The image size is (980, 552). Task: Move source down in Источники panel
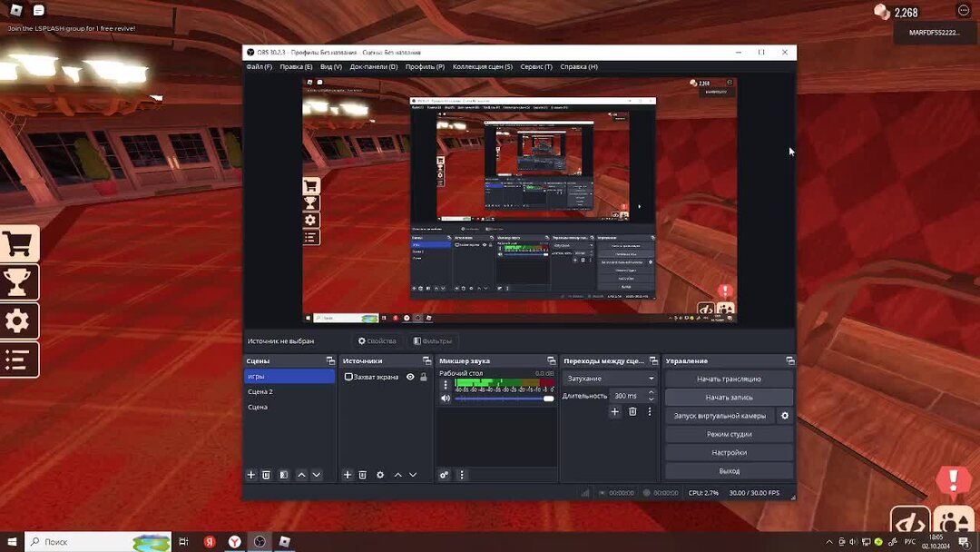pyautogui.click(x=413, y=475)
